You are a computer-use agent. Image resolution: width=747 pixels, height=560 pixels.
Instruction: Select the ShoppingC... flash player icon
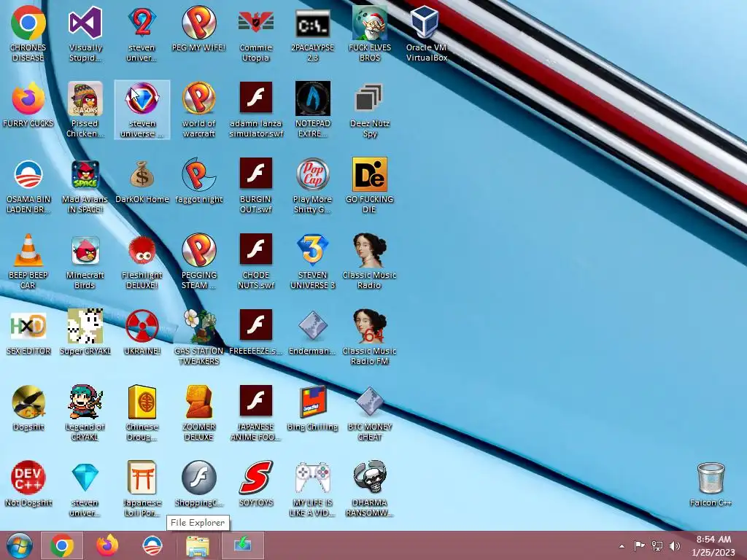tap(198, 484)
